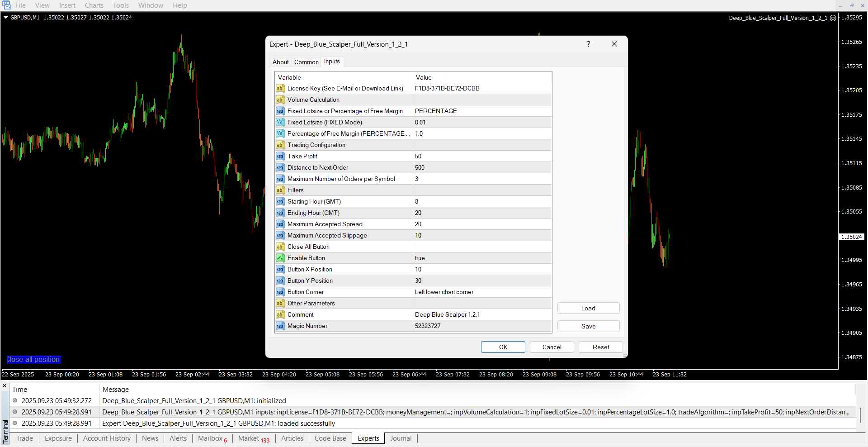Click the Enable Button boolean type icon
The width and height of the screenshot is (868, 447).
coord(280,258)
